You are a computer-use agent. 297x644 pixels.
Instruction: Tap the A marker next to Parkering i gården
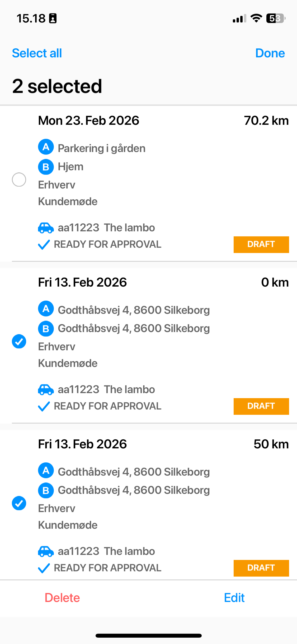tap(46, 147)
